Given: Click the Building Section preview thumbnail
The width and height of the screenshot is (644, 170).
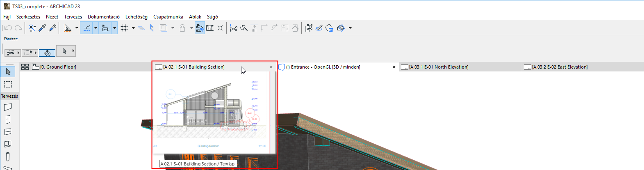Looking at the screenshot, I should [x=214, y=112].
